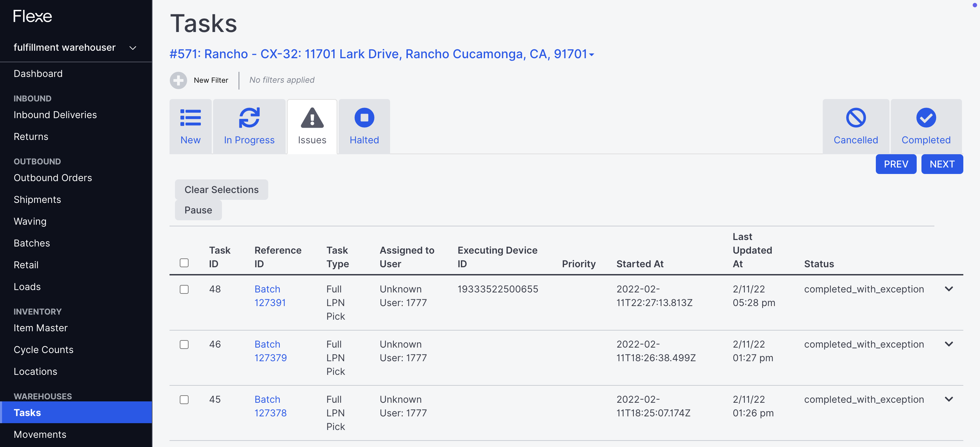Expand the fulfillment warehouser account menu

76,48
